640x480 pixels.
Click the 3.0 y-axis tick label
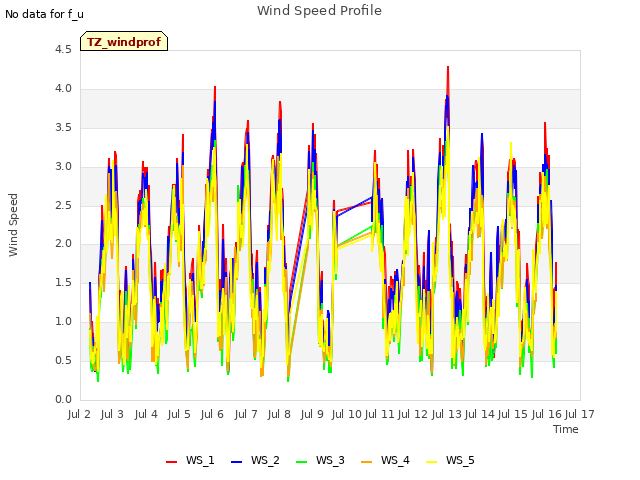tap(63, 166)
